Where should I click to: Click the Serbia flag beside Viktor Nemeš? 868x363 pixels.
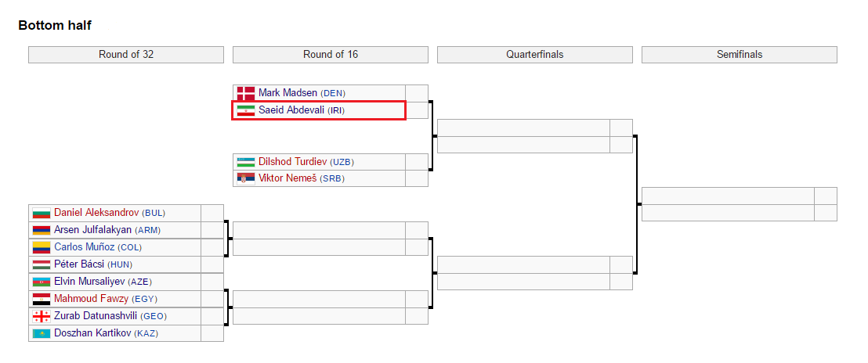tap(245, 178)
